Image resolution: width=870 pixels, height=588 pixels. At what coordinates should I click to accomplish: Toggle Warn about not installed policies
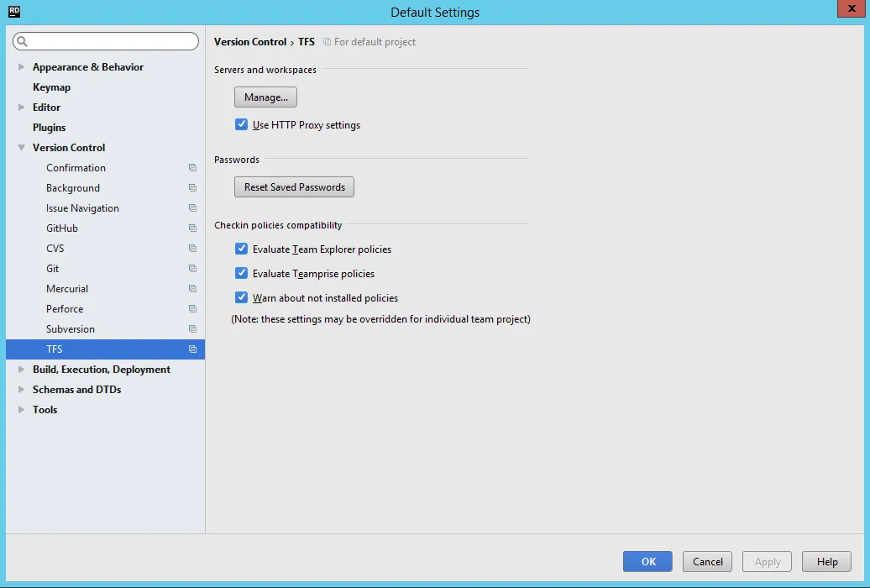(241, 297)
